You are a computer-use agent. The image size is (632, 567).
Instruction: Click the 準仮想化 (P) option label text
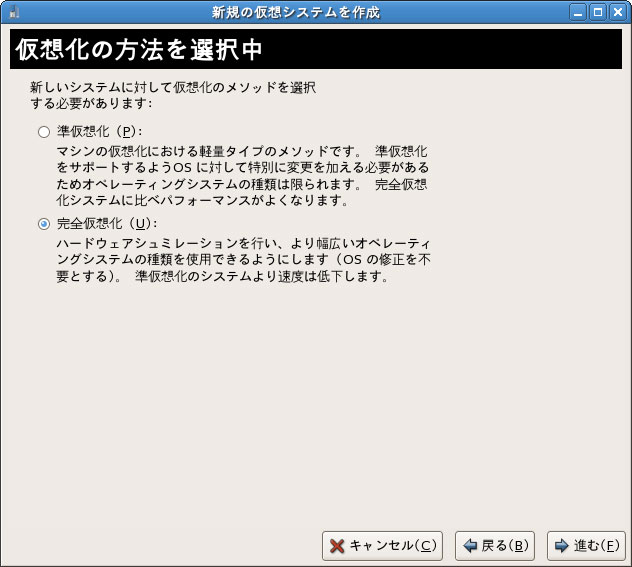100,132
